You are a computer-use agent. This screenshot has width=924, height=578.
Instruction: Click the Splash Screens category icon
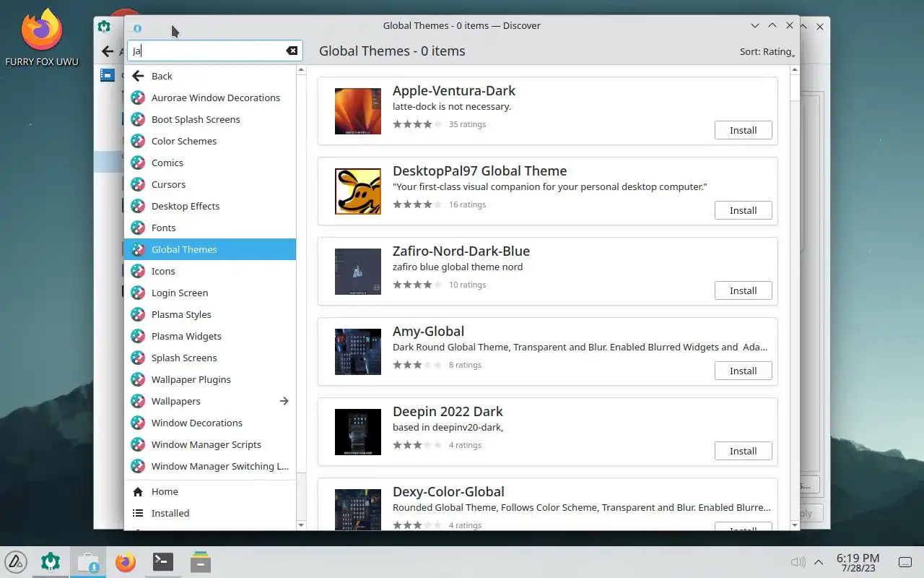click(138, 358)
